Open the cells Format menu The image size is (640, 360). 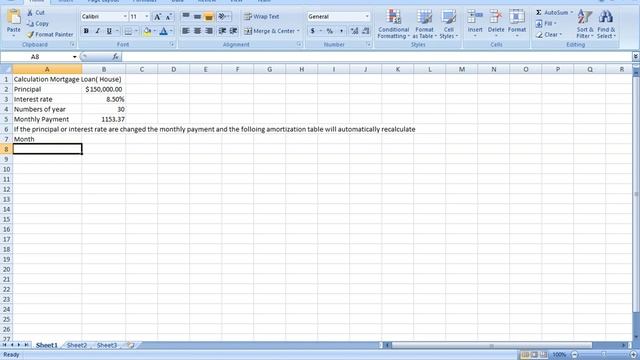click(x=517, y=24)
